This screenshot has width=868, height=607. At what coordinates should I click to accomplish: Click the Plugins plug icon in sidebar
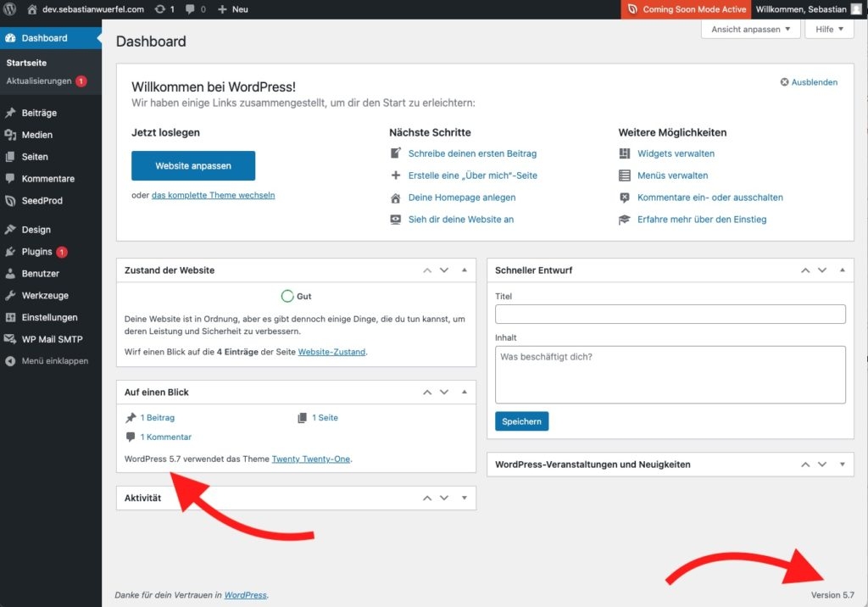tap(10, 252)
